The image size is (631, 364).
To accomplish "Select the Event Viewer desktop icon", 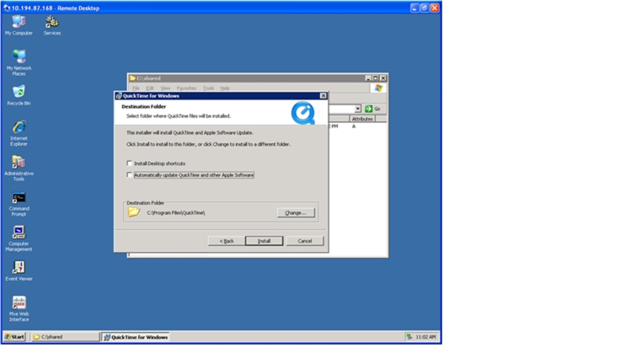I will (19, 270).
